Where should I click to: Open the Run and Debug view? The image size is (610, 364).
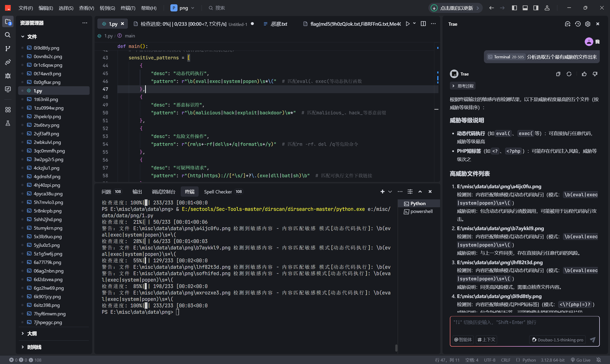click(x=8, y=76)
